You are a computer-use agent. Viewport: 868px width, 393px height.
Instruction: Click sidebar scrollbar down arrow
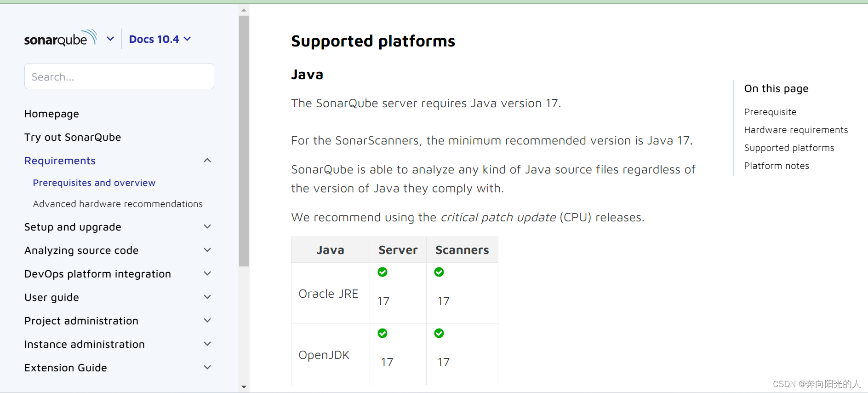pos(244,387)
